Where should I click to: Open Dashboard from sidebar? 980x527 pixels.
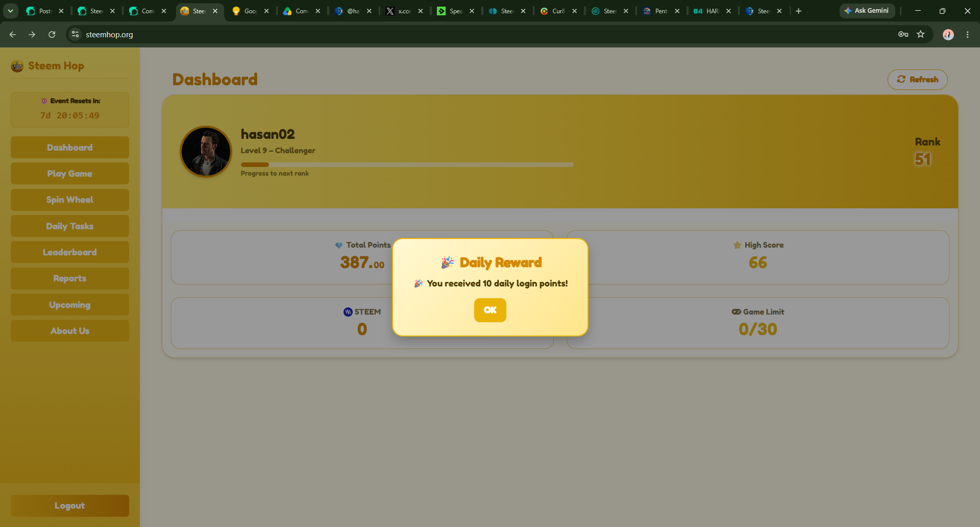(x=70, y=148)
